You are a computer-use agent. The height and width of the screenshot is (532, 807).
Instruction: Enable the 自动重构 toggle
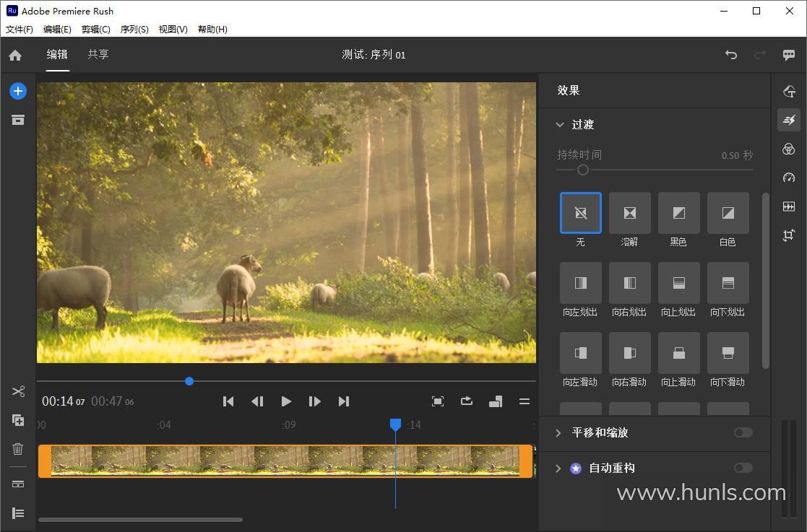coord(743,468)
